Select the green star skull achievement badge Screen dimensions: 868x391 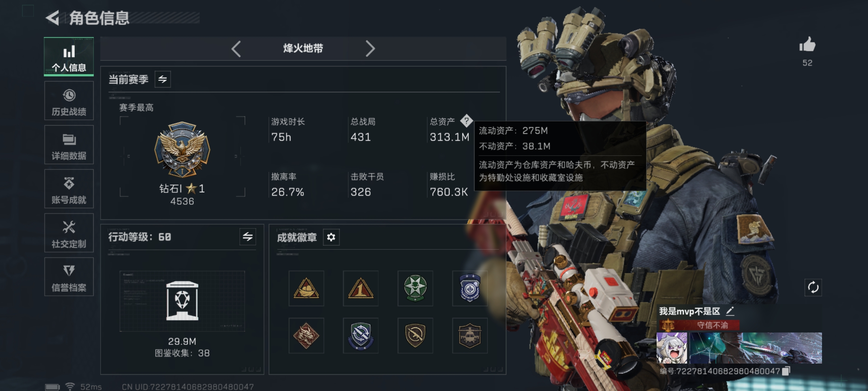pos(415,288)
